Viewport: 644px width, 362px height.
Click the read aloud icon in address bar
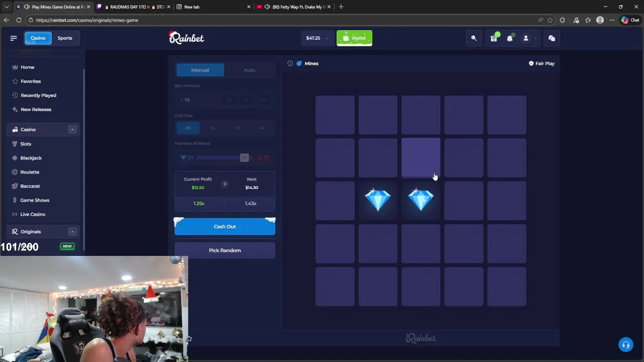(540, 20)
